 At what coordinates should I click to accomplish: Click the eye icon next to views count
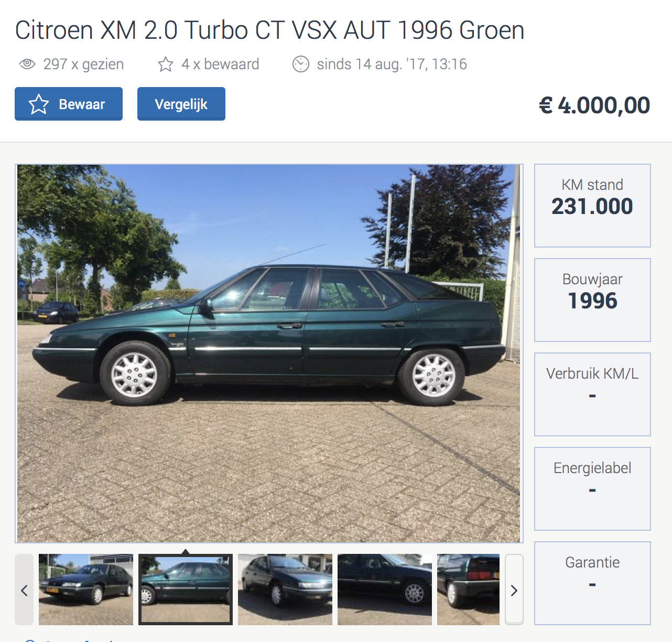coord(27,64)
